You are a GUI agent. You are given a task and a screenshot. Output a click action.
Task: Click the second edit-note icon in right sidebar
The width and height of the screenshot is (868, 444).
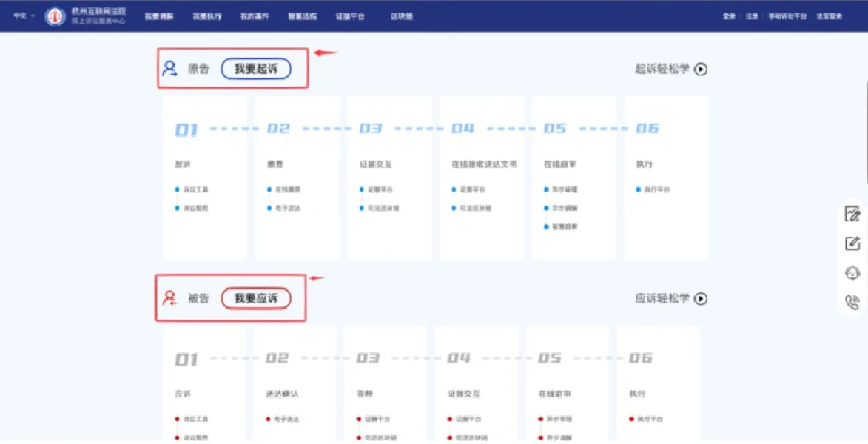coord(852,243)
